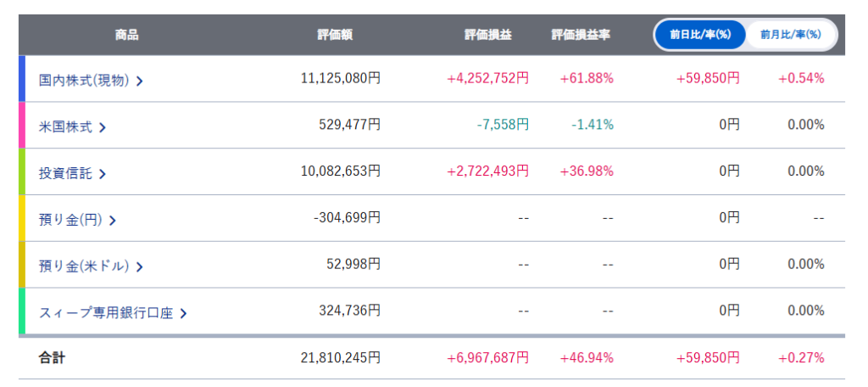Click chevron icon next to 米国株式
868x387 pixels.
point(103,127)
